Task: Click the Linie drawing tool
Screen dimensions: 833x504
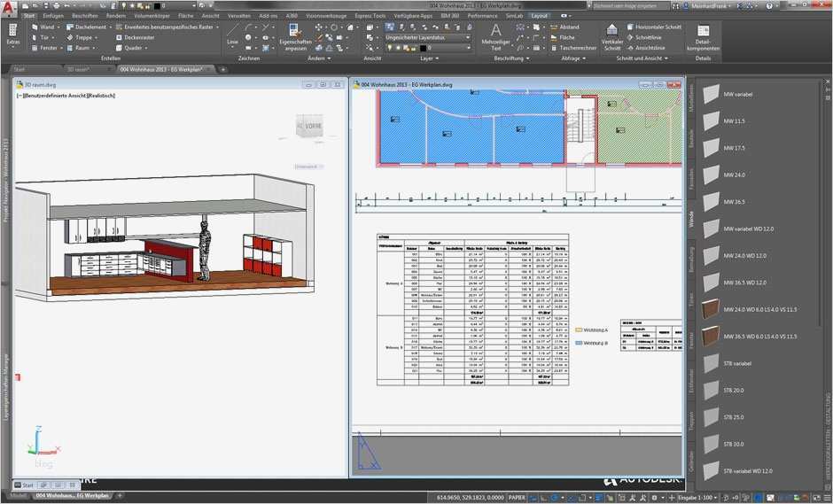Action: coord(233,35)
